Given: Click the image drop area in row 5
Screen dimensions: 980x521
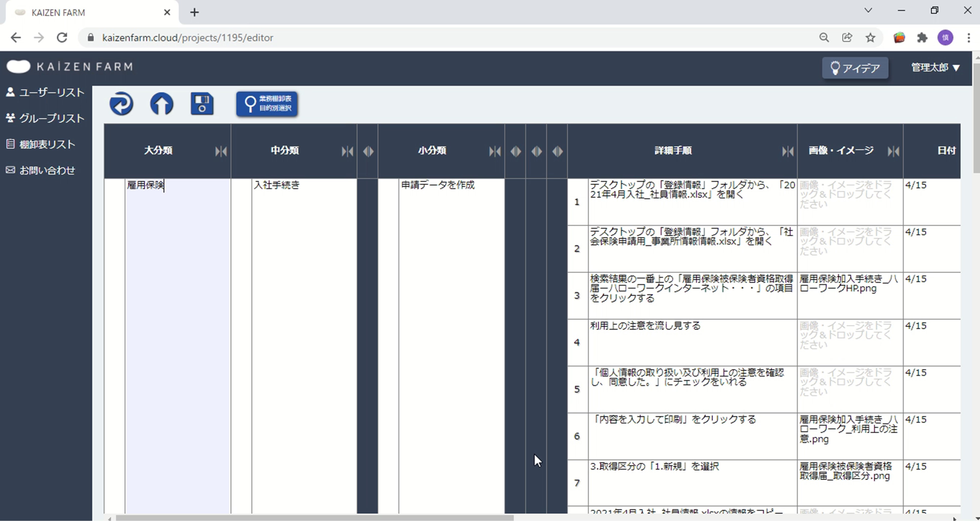Looking at the screenshot, I should 850,389.
